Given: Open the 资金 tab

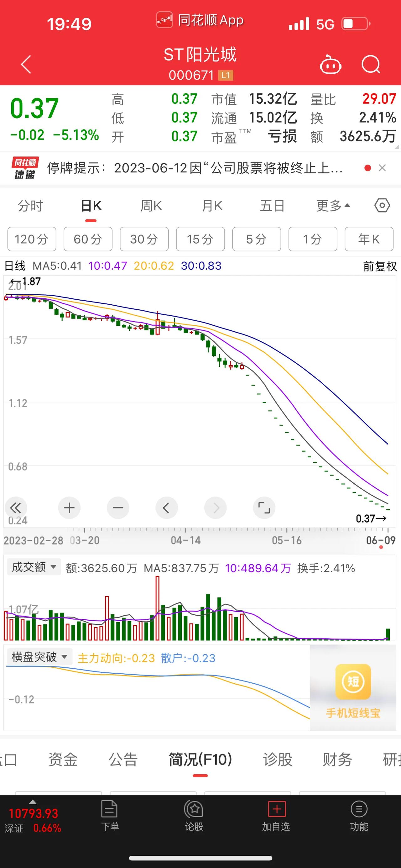Looking at the screenshot, I should click(63, 760).
